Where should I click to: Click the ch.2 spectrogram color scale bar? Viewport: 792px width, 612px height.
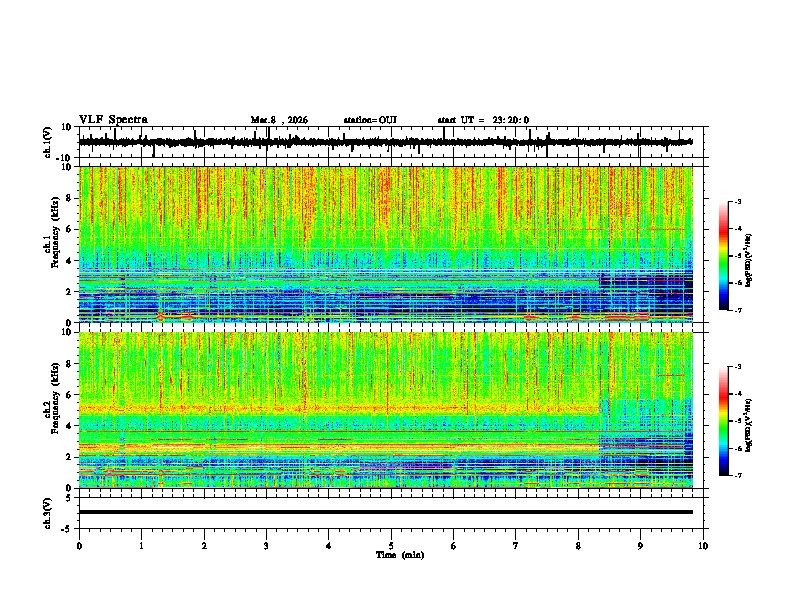pos(723,421)
